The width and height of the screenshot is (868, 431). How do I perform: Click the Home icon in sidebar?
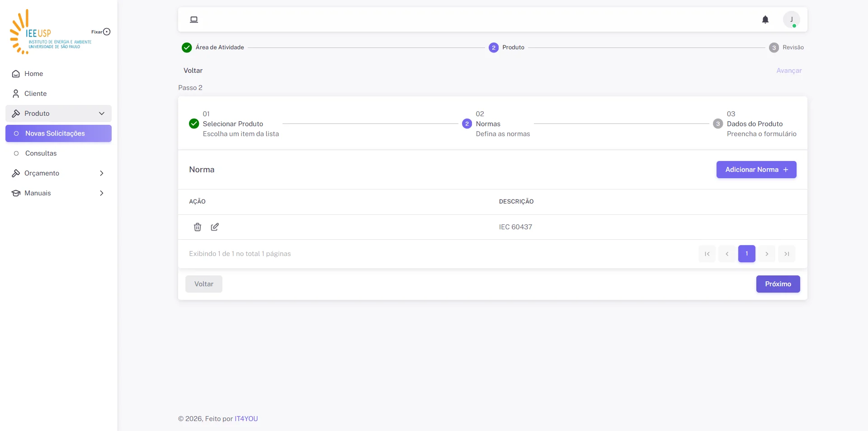(x=16, y=74)
